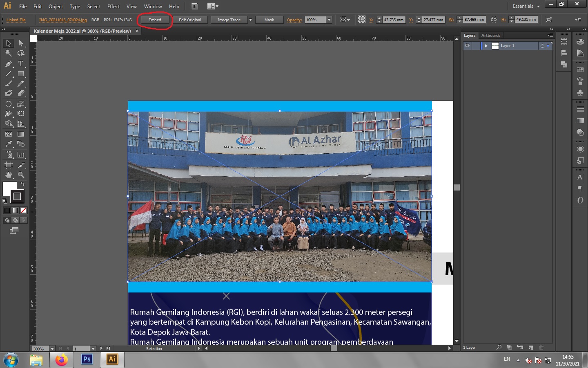Hide Layer 1 with eye icon
Screen dimensions: 588x368
point(467,46)
